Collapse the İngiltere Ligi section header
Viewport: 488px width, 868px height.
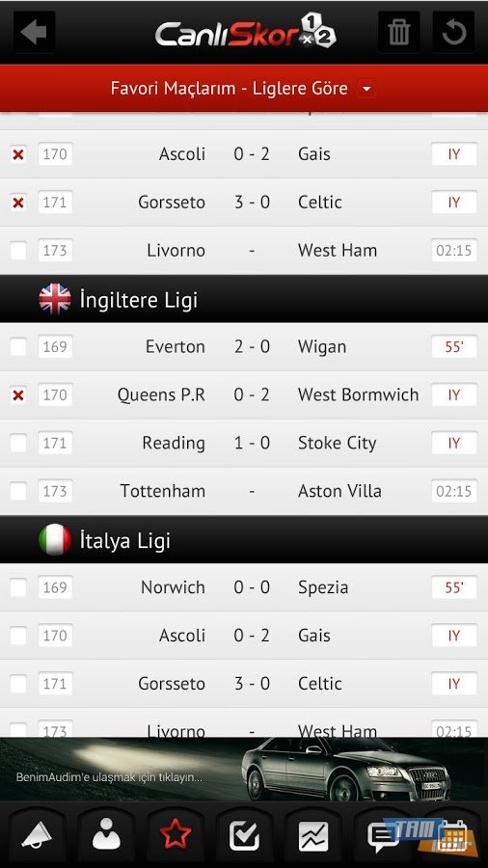click(244, 299)
